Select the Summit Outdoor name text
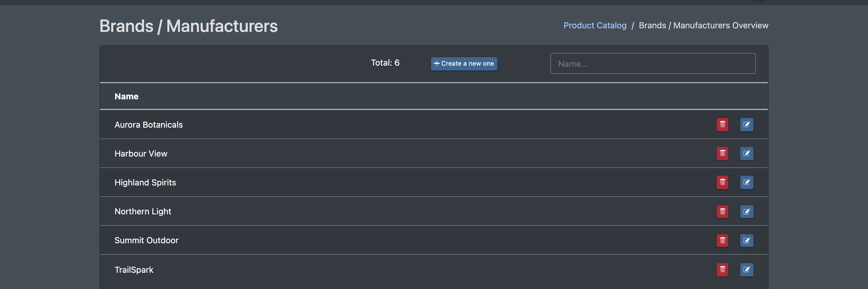 (146, 241)
